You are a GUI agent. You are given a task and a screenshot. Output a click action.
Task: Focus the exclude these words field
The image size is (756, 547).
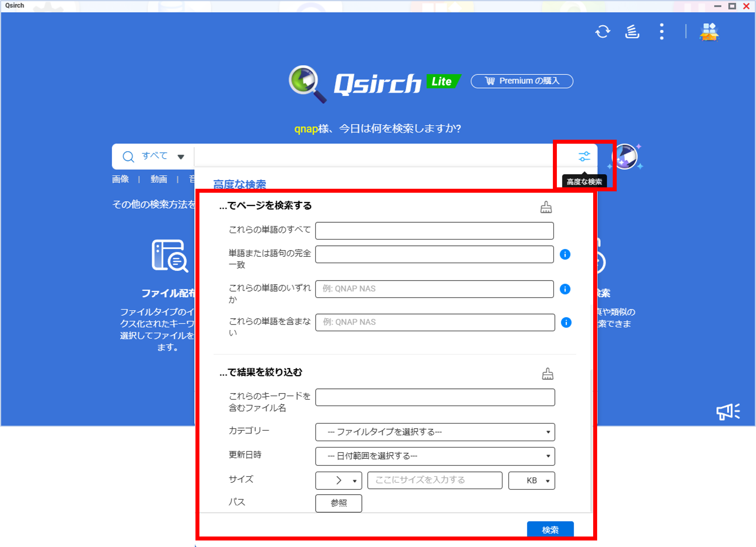point(435,322)
